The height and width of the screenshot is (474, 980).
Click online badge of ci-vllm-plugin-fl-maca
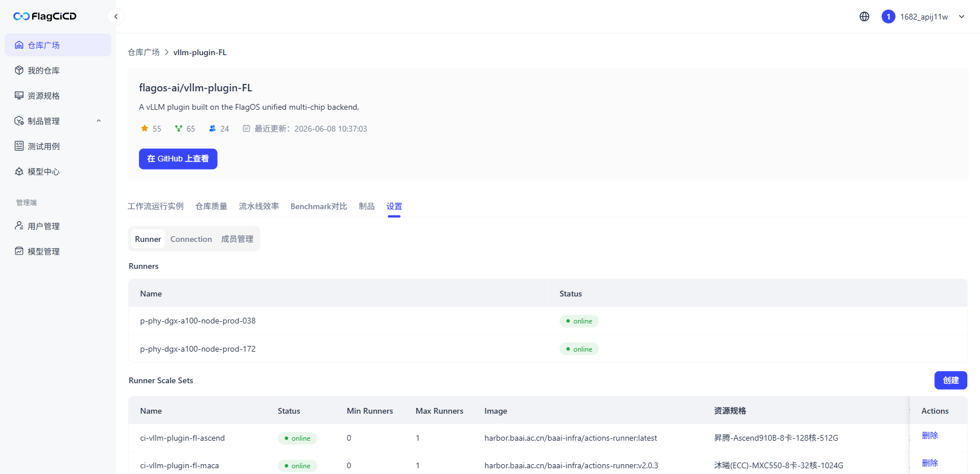[x=297, y=466]
